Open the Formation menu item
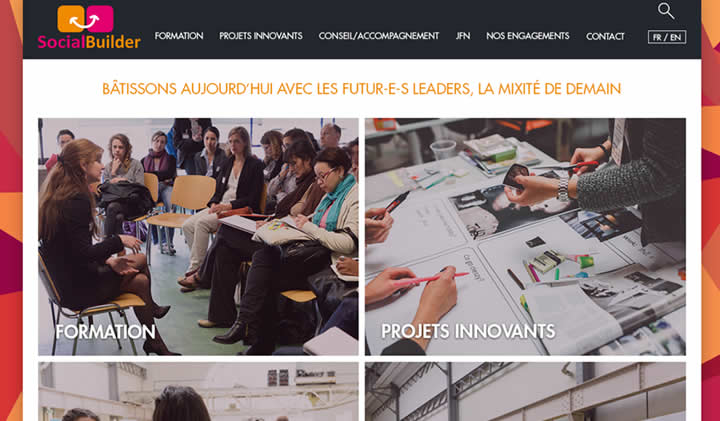The width and height of the screenshot is (720, 421). point(179,36)
